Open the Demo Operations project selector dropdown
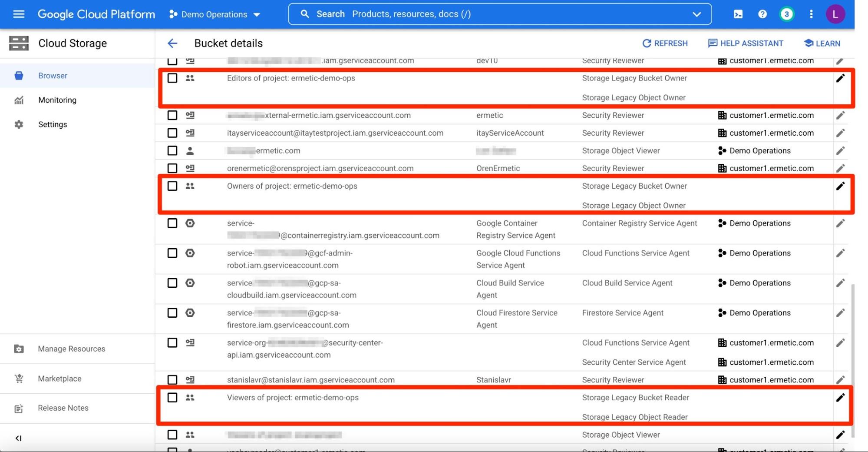868x452 pixels. pos(215,14)
